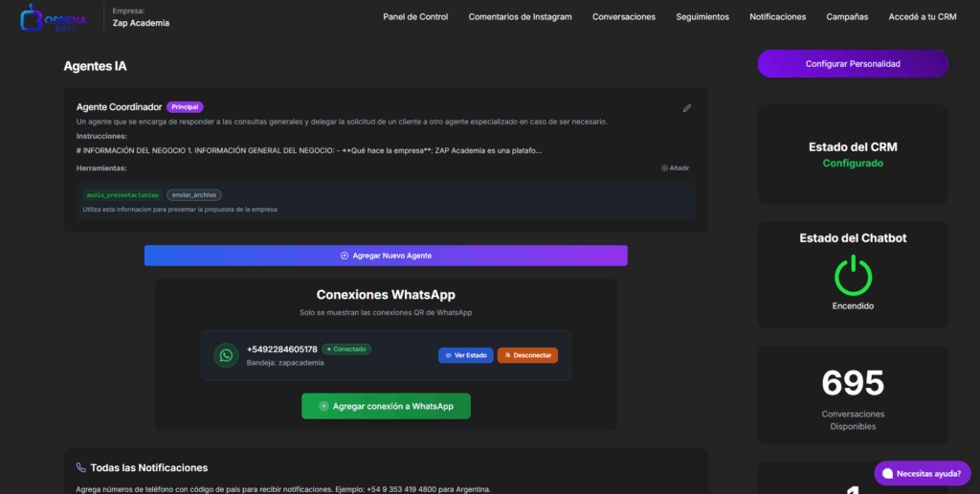Toggle the chatbot power icon

coord(853,275)
